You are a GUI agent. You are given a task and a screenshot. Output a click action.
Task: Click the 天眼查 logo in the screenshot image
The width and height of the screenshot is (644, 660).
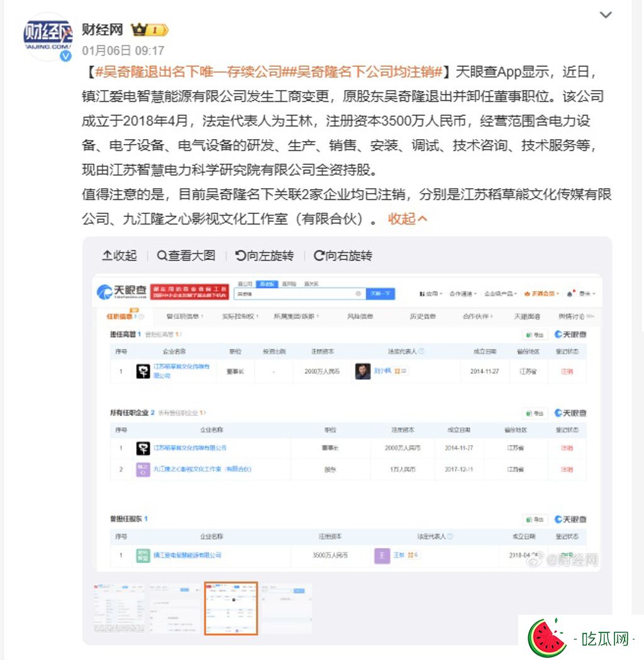click(121, 291)
